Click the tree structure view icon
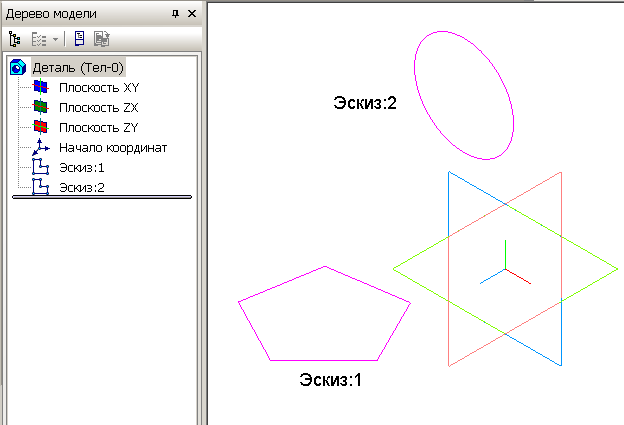624x425 pixels. (14, 39)
